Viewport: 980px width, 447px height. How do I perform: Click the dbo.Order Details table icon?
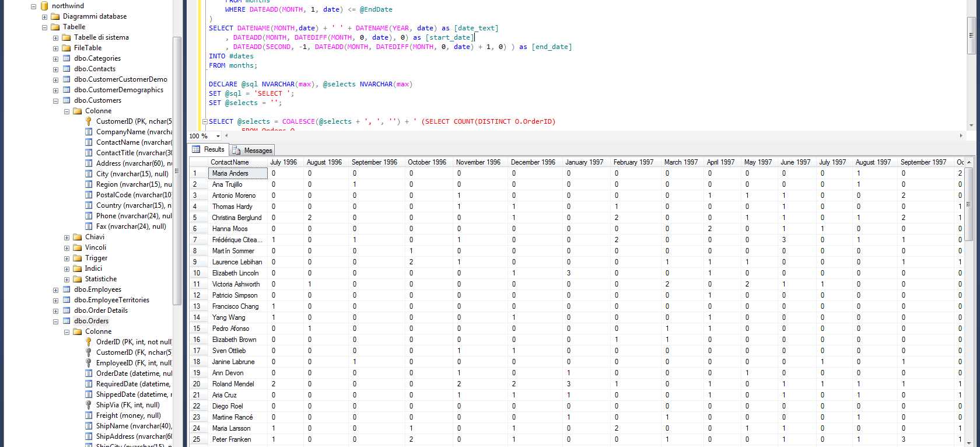coord(66,310)
